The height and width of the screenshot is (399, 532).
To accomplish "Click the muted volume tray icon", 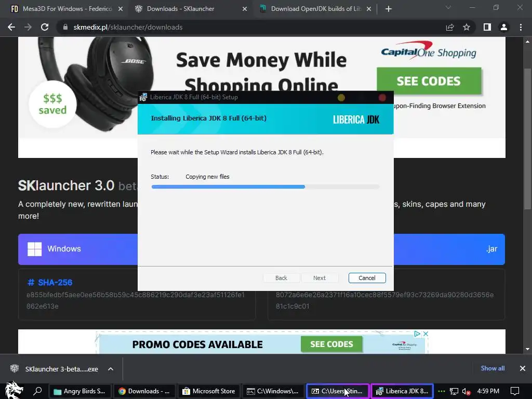I will coord(466,392).
